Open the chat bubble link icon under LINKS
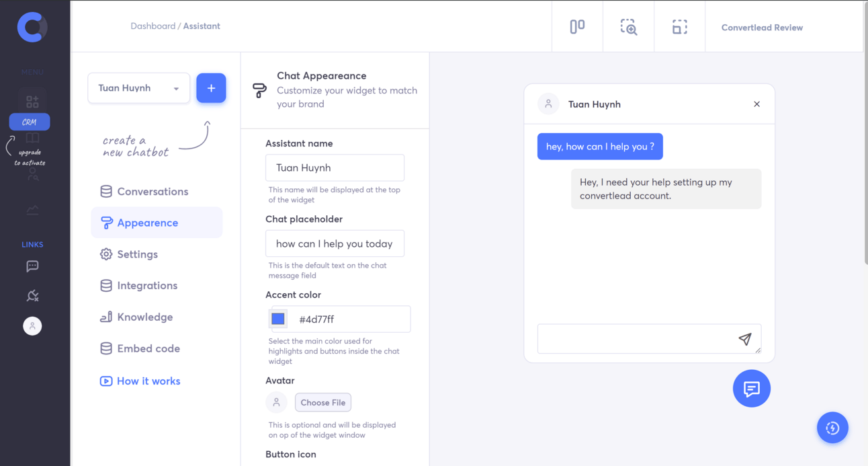Viewport: 868px width, 466px height. 32,266
